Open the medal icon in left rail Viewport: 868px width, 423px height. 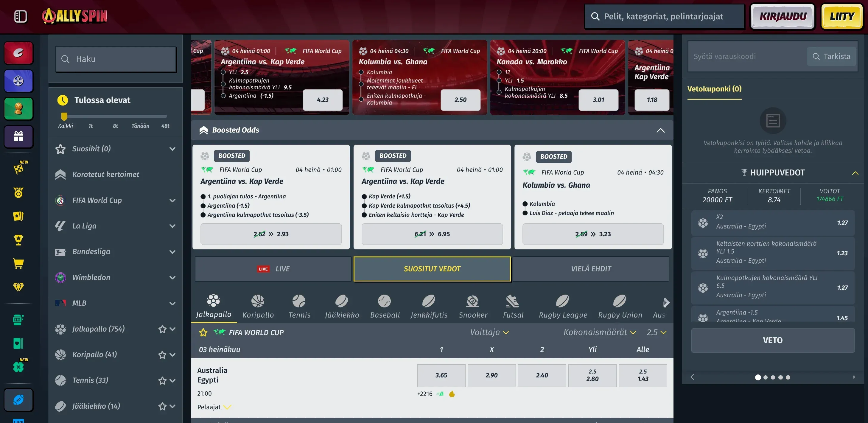click(18, 192)
